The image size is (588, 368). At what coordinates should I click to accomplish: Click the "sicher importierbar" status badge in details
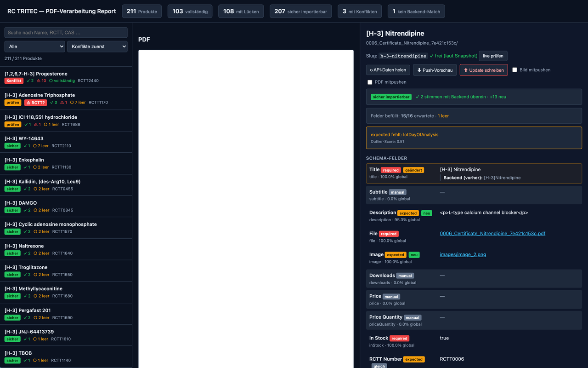pos(391,97)
